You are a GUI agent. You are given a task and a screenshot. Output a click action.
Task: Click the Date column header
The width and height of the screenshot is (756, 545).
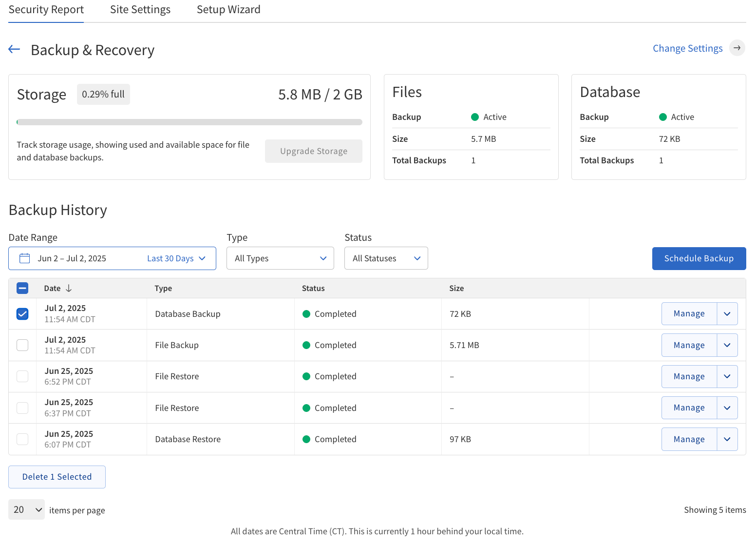point(52,288)
